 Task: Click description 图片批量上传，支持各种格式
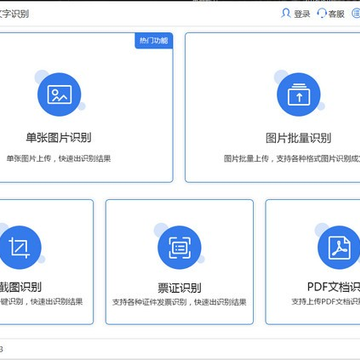(292, 158)
